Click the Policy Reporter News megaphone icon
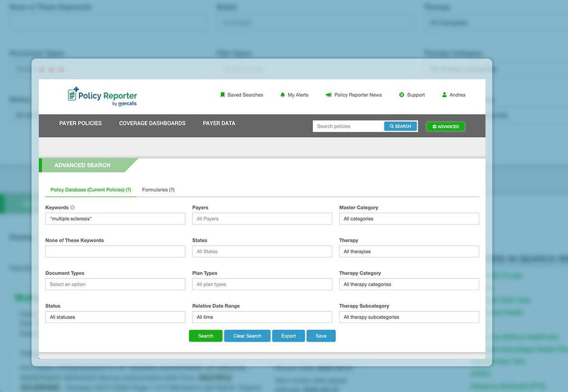 328,95
